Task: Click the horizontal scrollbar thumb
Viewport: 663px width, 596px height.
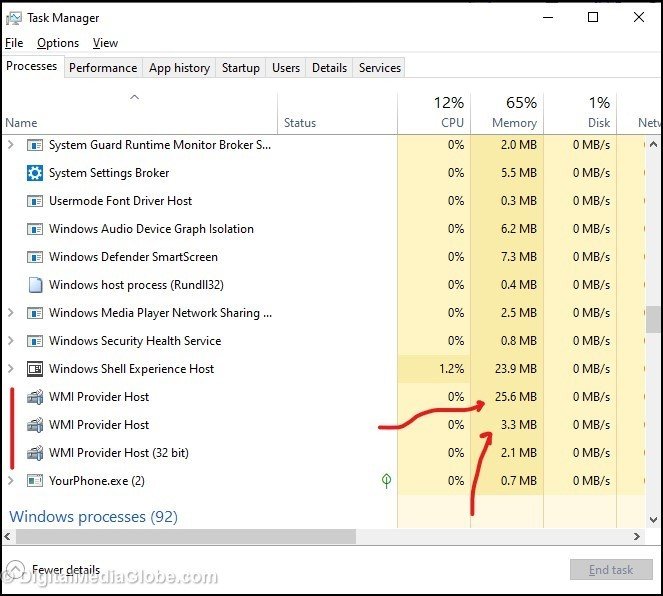Action: click(186, 536)
